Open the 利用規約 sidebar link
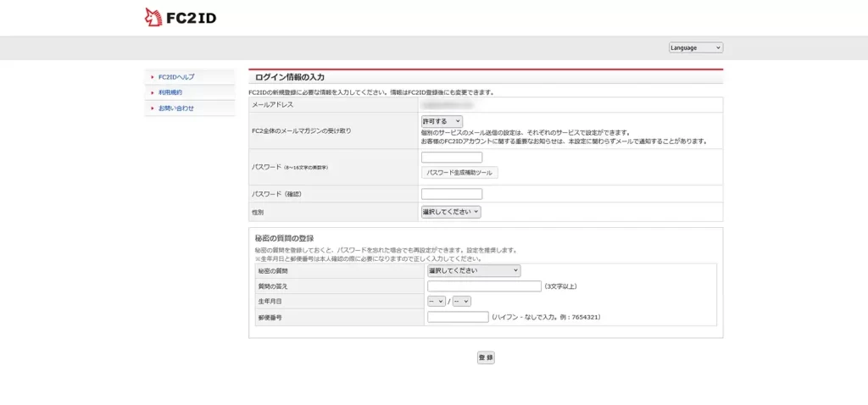The width and height of the screenshot is (868, 405). point(170,92)
